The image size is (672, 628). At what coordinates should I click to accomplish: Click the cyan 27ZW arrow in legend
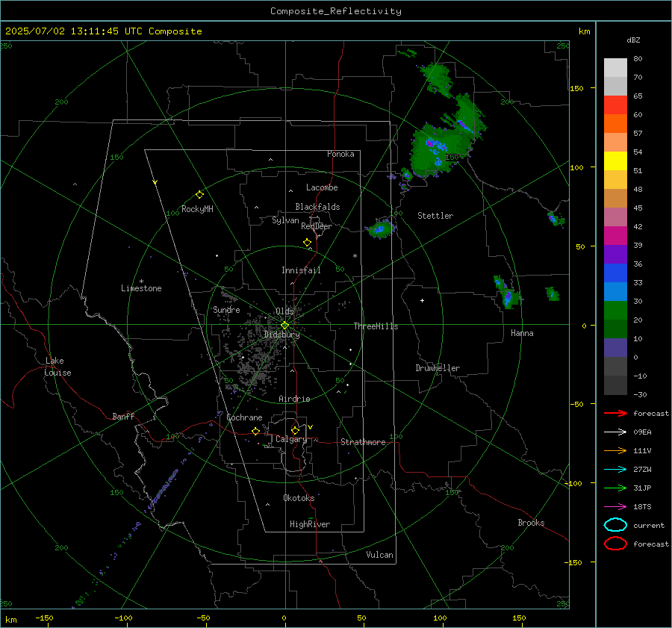click(x=616, y=470)
